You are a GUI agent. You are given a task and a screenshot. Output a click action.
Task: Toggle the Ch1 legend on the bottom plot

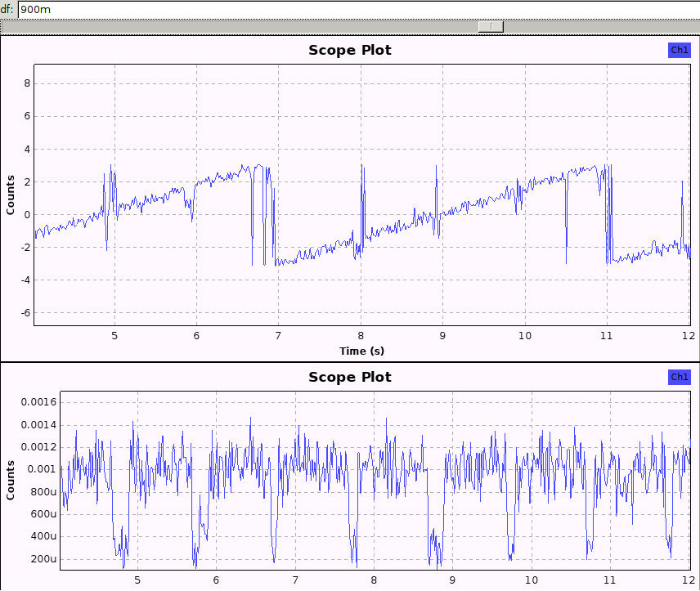click(x=680, y=377)
